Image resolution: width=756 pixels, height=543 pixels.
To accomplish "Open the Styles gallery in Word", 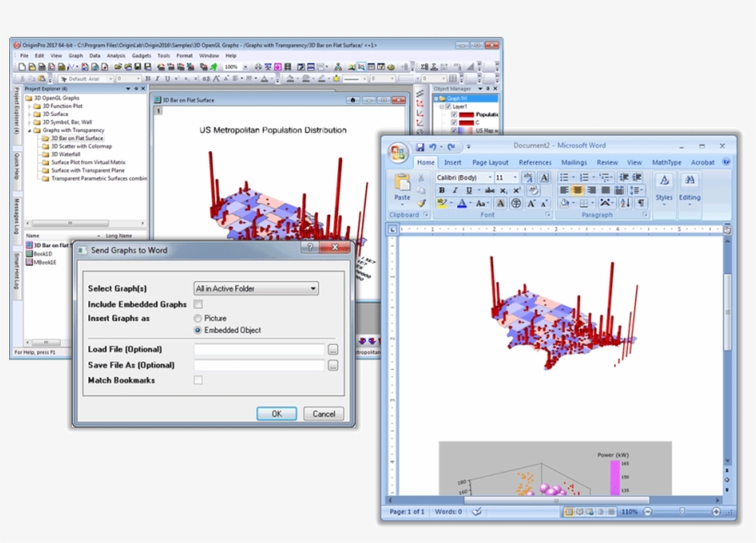I will click(664, 181).
